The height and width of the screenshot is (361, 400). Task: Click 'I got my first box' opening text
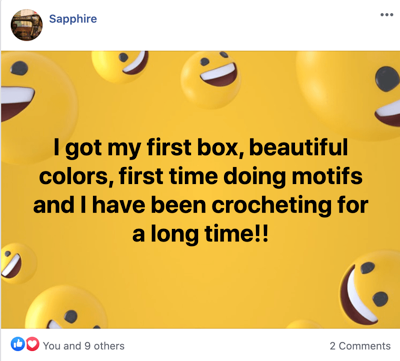pyautogui.click(x=151, y=148)
